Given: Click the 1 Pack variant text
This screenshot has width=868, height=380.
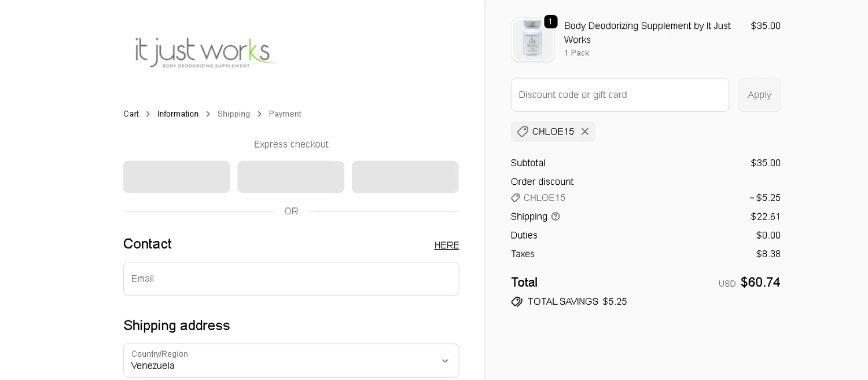Looking at the screenshot, I should (x=577, y=53).
